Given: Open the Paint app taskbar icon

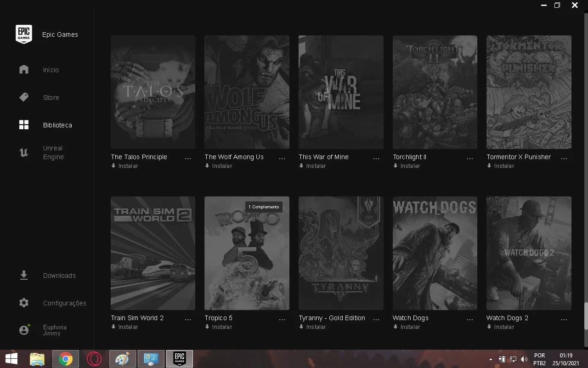Looking at the screenshot, I should [122, 359].
